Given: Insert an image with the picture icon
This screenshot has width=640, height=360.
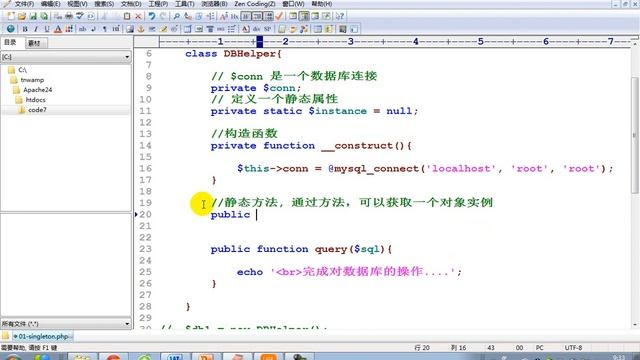Looking at the screenshot, I should [x=130, y=29].
